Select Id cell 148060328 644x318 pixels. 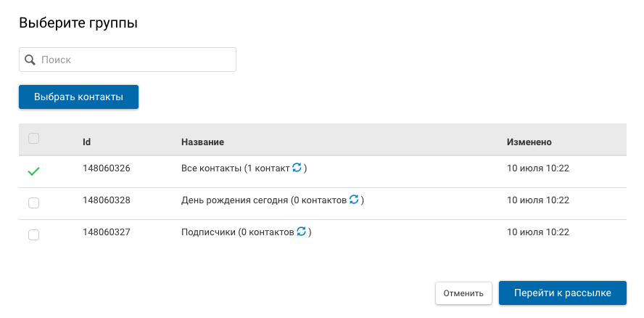pyautogui.click(x=107, y=200)
